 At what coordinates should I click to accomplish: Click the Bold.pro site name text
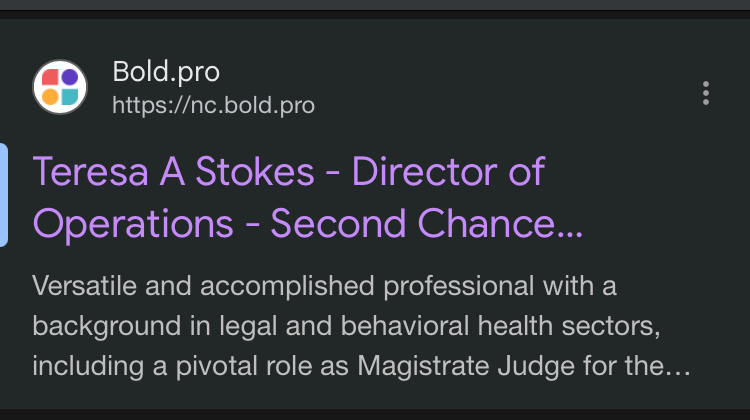coord(165,72)
